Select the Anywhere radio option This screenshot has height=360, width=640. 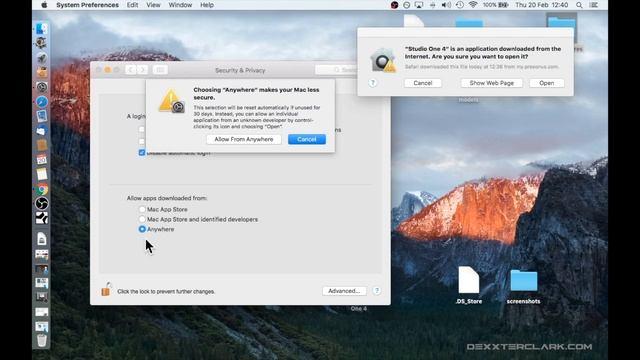(x=142, y=229)
